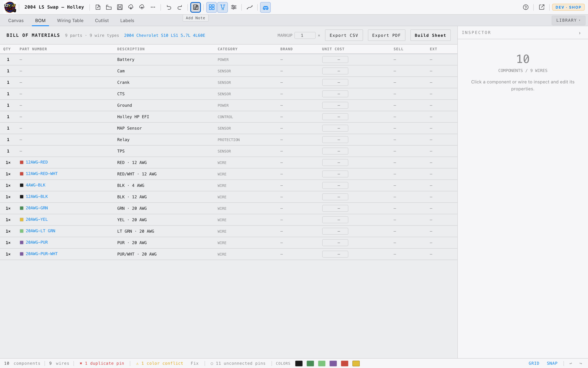Open the Wiring Table tab
588x368 pixels.
click(70, 20)
